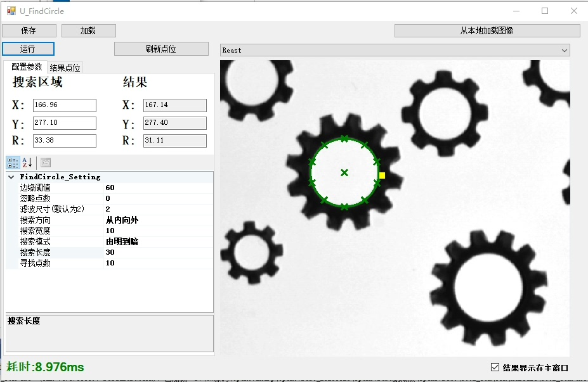Minimize the U_FindCircle window
588x382 pixels.
tap(516, 11)
